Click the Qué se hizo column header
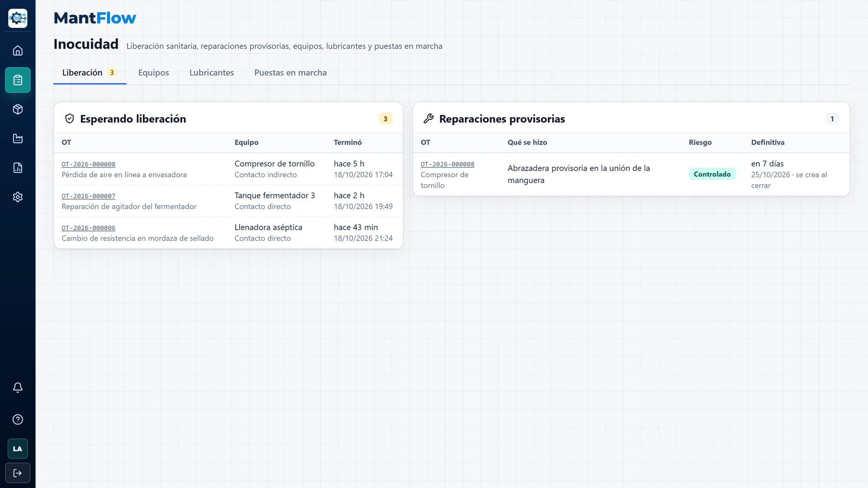 [527, 142]
